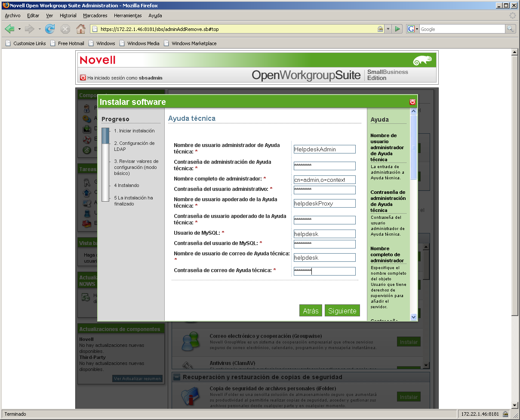Click 'Ver Actualizar resumen' button
This screenshot has width=520, height=420.
(138, 379)
